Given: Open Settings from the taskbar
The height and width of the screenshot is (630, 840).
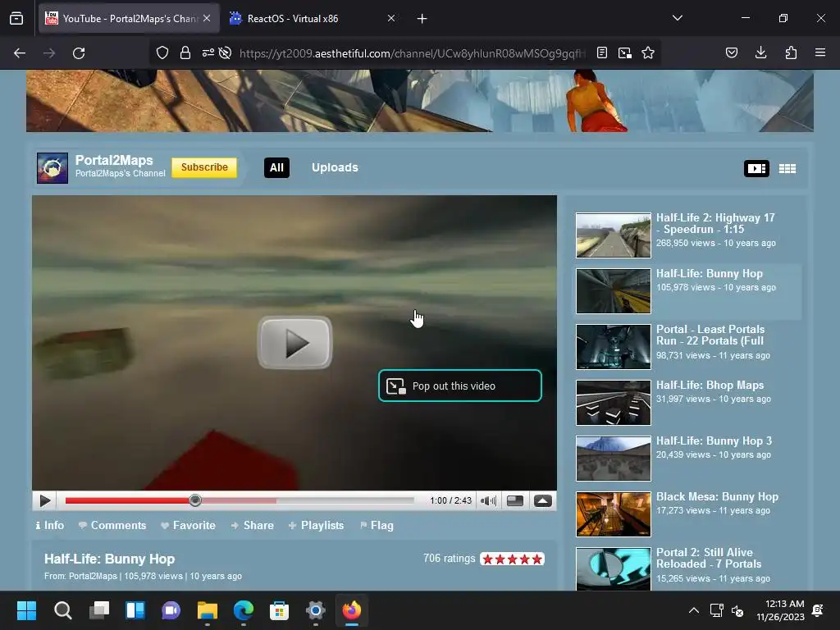Looking at the screenshot, I should click(316, 610).
